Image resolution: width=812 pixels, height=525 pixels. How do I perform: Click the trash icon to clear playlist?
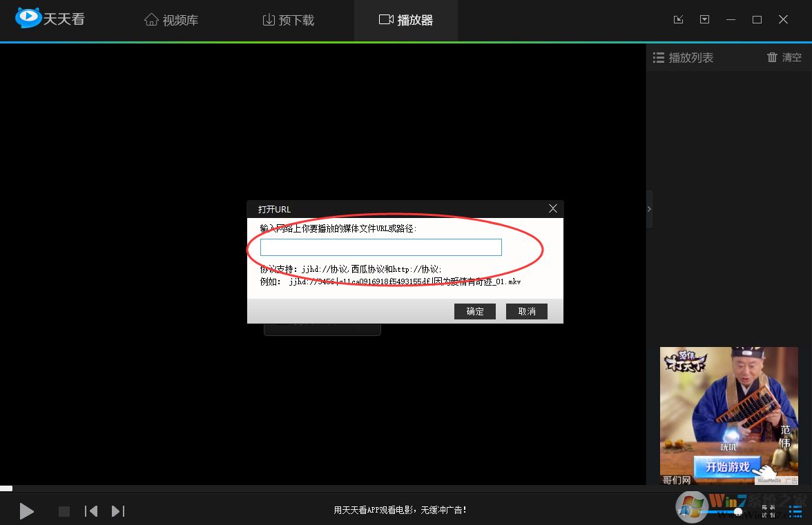(x=772, y=58)
